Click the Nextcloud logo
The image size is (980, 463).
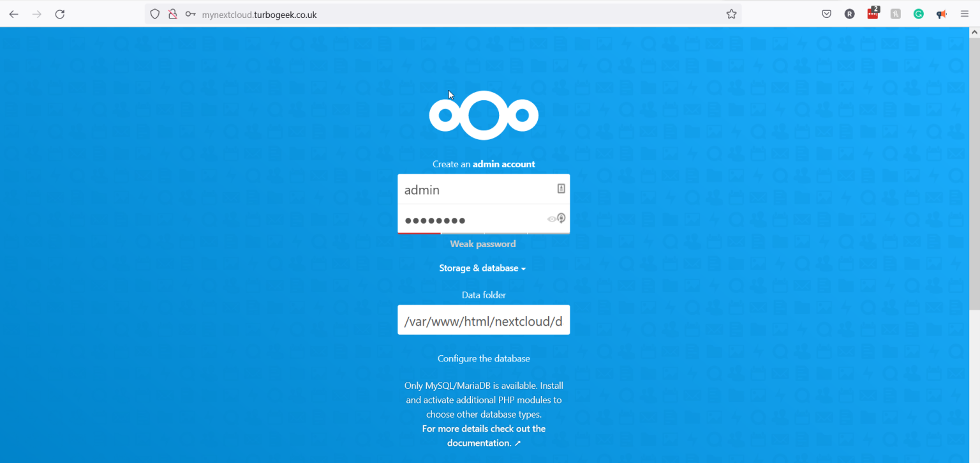pos(484,116)
